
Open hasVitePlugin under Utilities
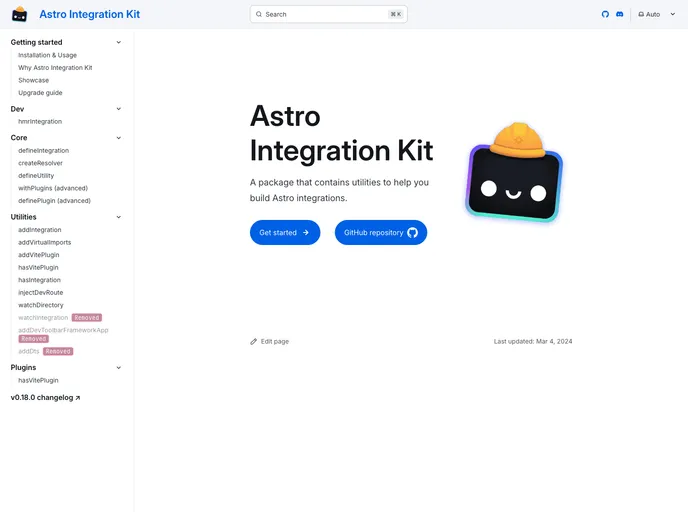(38, 267)
